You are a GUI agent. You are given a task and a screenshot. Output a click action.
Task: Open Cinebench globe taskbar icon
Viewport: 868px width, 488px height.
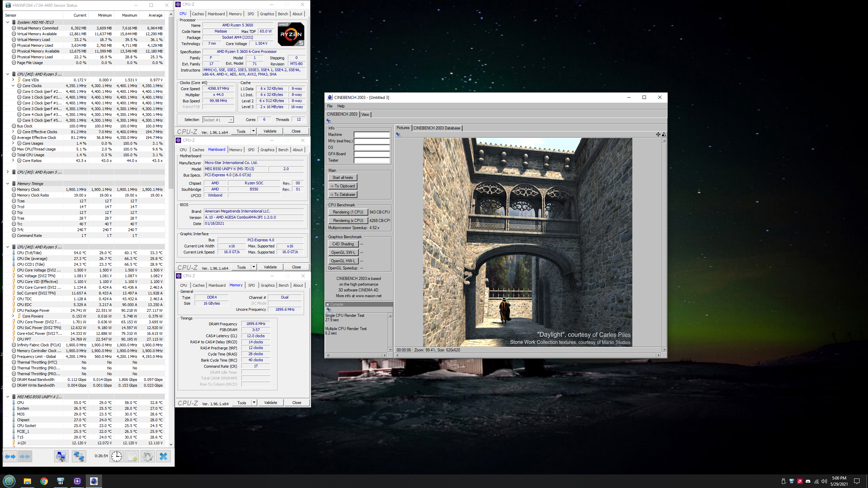click(x=94, y=481)
